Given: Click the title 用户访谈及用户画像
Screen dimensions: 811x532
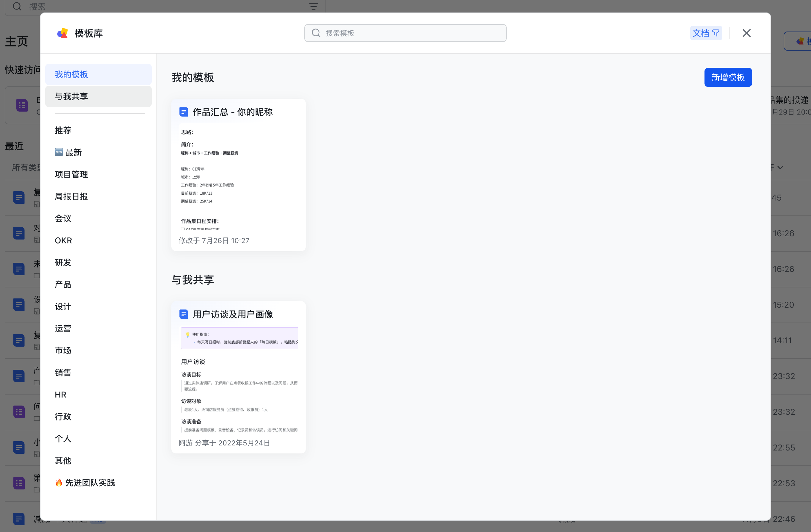Looking at the screenshot, I should pos(233,314).
